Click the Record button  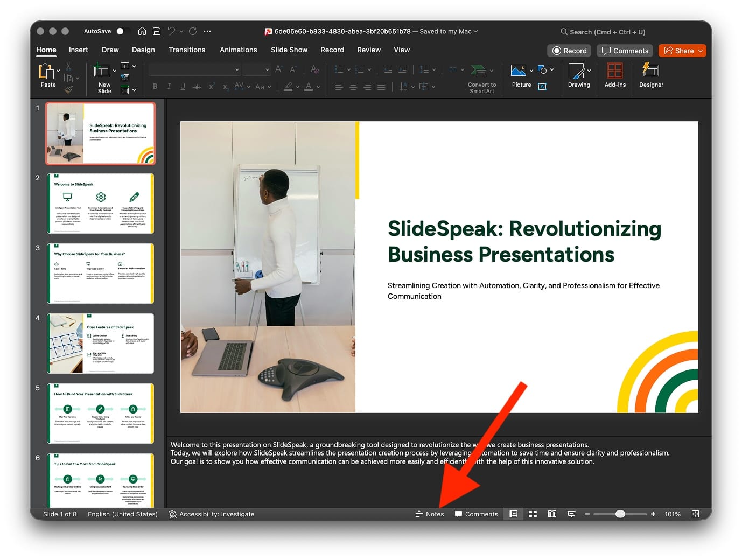tap(569, 51)
